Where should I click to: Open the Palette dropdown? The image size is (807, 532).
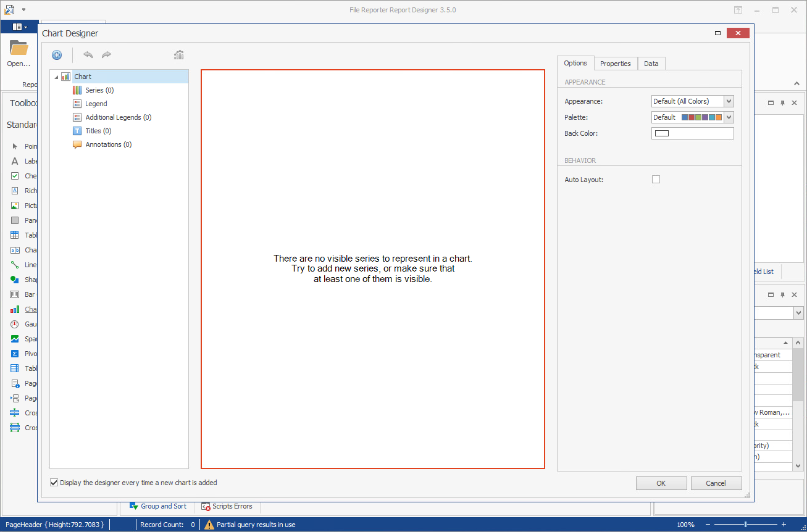(729, 117)
